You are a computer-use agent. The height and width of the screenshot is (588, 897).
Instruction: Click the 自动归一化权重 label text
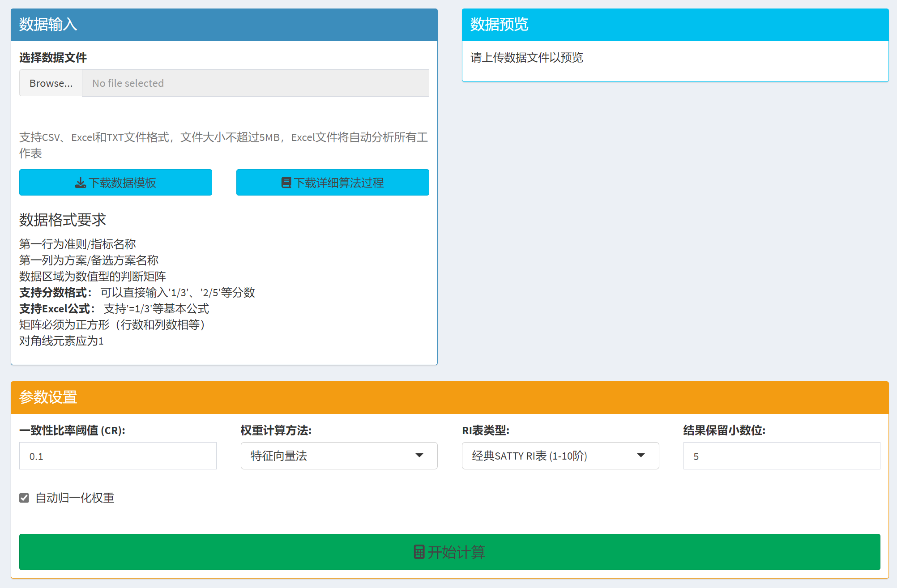click(x=75, y=498)
